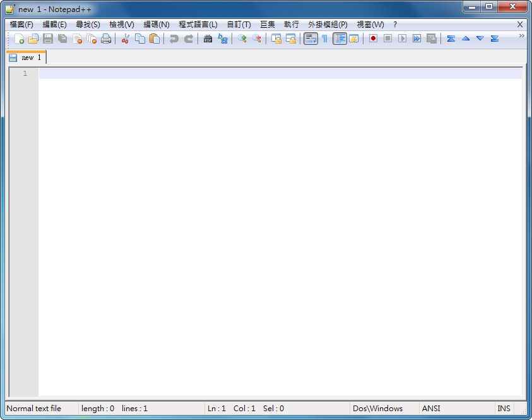Viewport: 532px width, 420px height.
Task: Click the Zoom In magnifier icon
Action: pos(242,39)
